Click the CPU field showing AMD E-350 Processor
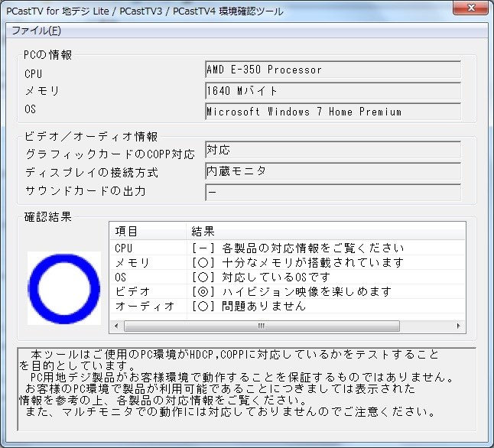Screen dimensions: 494x448 click(x=333, y=70)
